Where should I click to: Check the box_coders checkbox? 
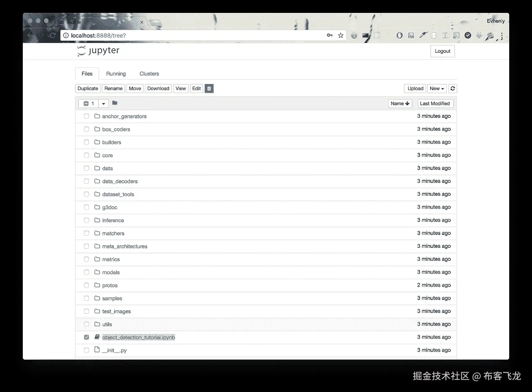(87, 129)
